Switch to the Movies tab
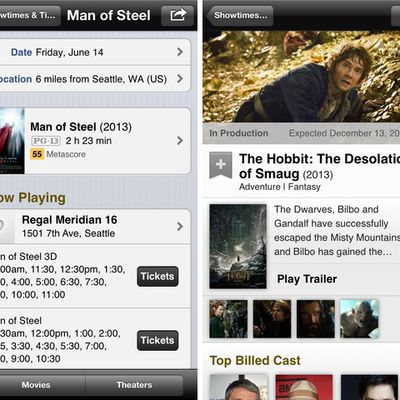This screenshot has width=400, height=400. (x=36, y=385)
